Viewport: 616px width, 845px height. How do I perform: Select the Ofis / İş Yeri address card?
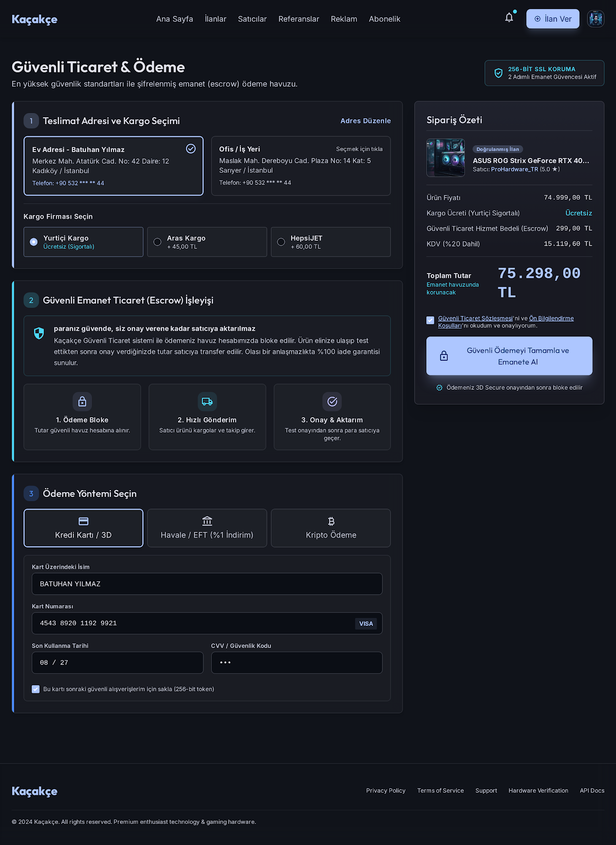tap(301, 166)
